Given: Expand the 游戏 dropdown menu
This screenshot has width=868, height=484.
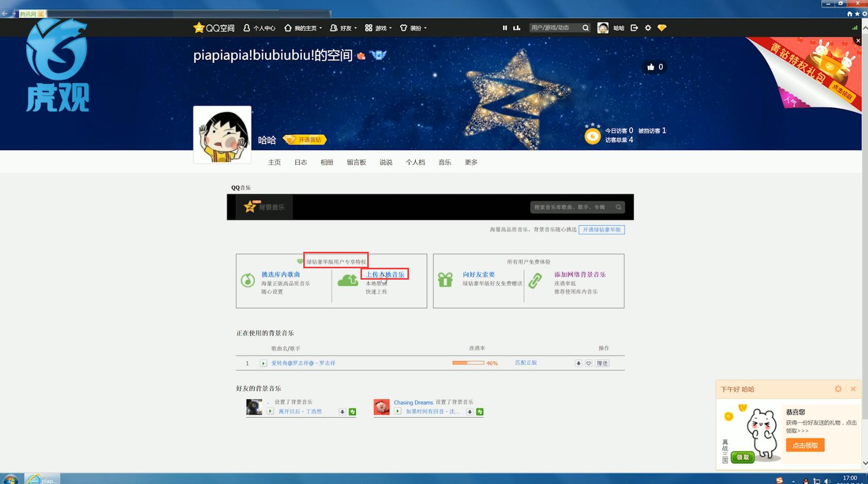Looking at the screenshot, I should pos(379,28).
